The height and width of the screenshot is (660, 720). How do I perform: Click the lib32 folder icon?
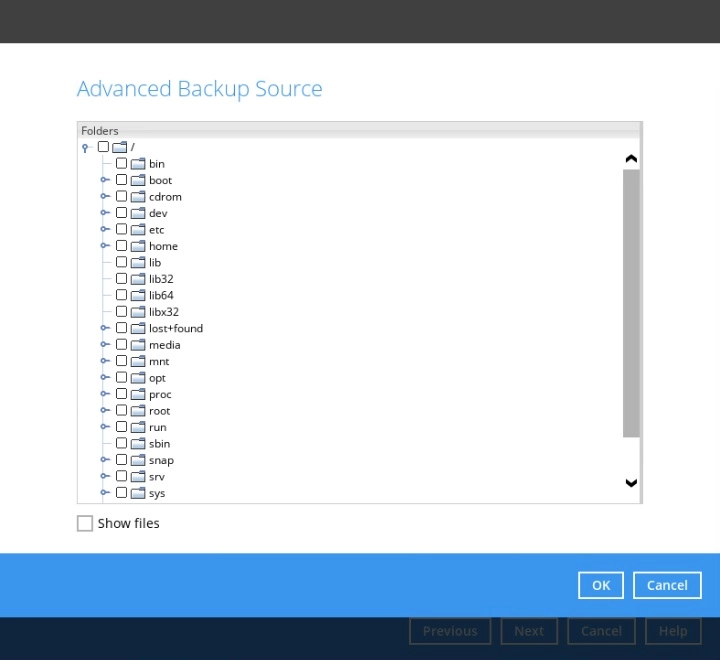pyautogui.click(x=138, y=279)
